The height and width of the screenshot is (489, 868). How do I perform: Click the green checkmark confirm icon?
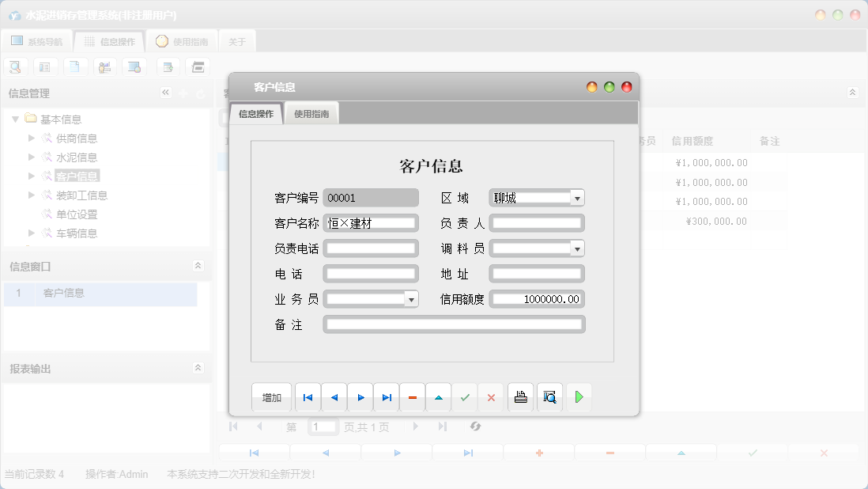point(465,396)
